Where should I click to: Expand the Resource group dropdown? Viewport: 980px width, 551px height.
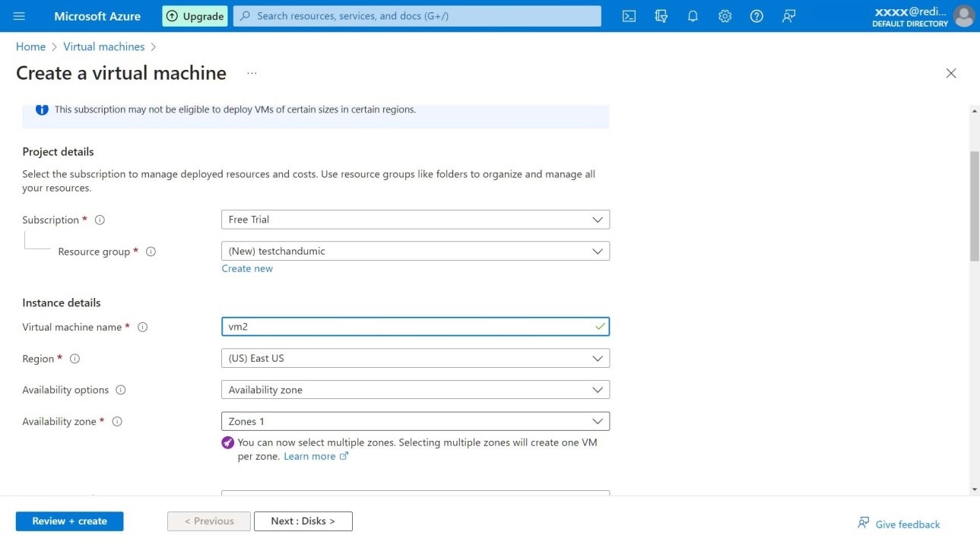pos(415,251)
